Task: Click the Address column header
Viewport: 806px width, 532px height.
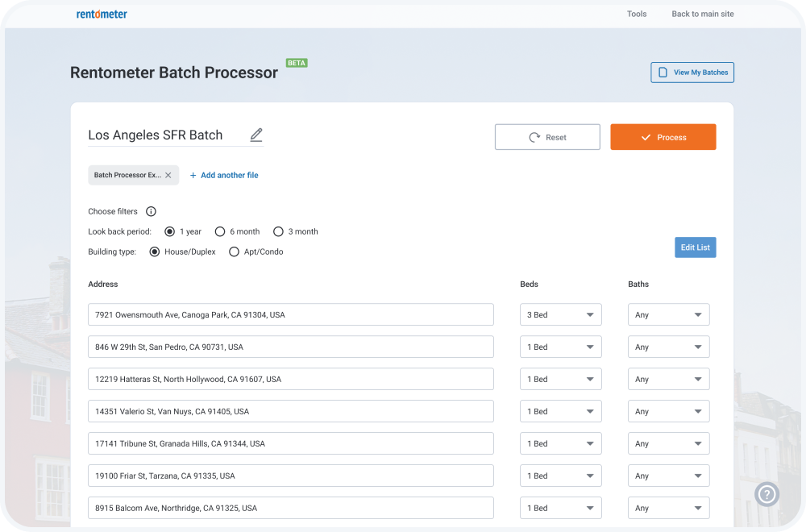Action: [103, 285]
